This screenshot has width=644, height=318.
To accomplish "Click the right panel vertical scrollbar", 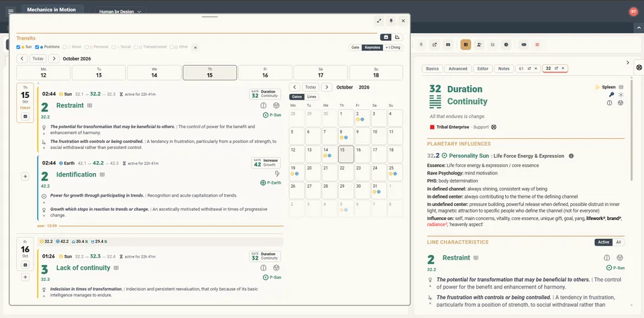I will pos(632,131).
